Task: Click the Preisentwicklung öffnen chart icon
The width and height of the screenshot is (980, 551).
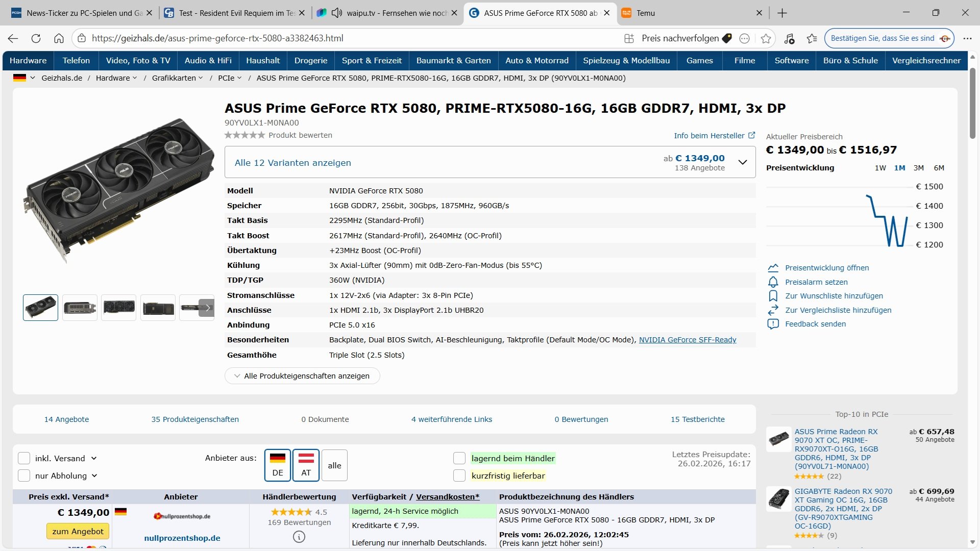Action: [x=773, y=268]
